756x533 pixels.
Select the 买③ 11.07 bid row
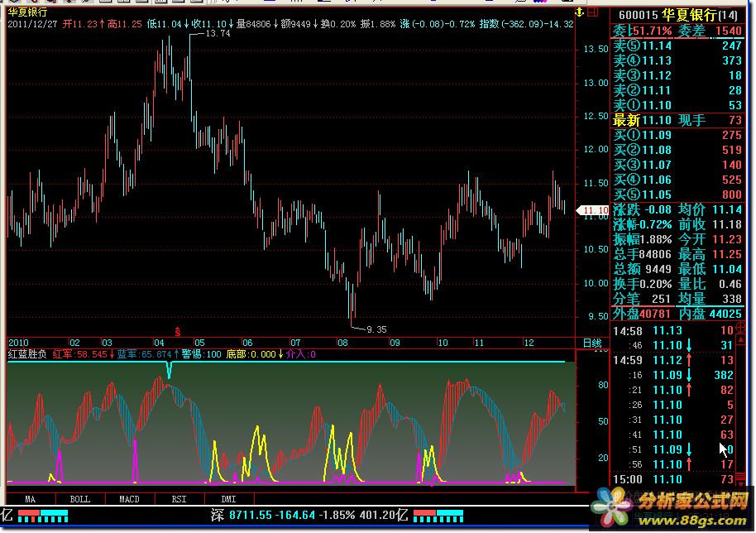(678, 165)
